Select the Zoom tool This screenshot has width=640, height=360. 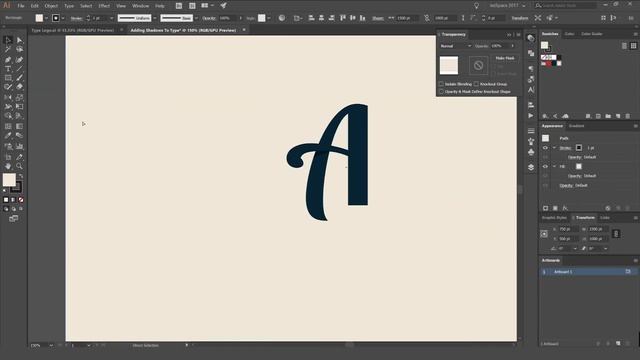(19, 166)
